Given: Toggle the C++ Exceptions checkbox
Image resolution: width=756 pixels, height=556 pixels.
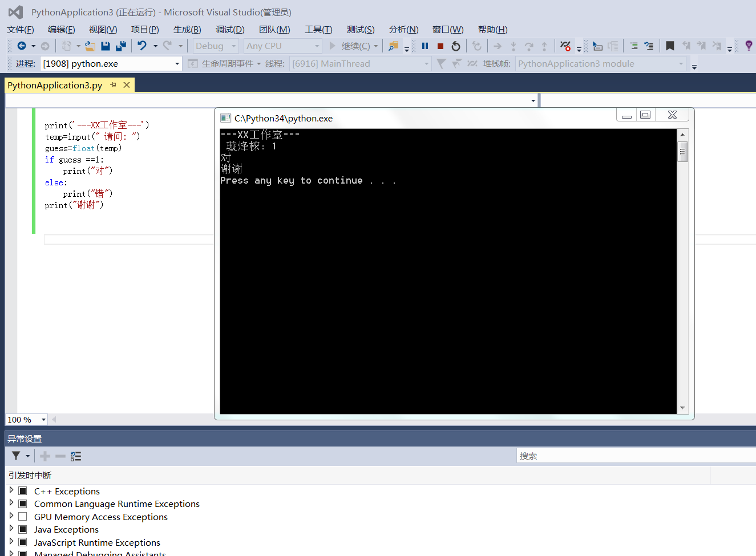Looking at the screenshot, I should [23, 491].
